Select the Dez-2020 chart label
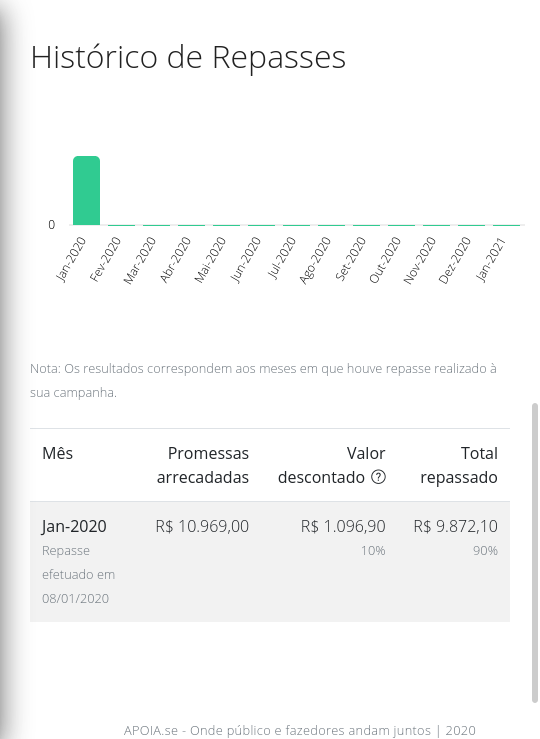This screenshot has height=739, width=540. click(x=455, y=261)
